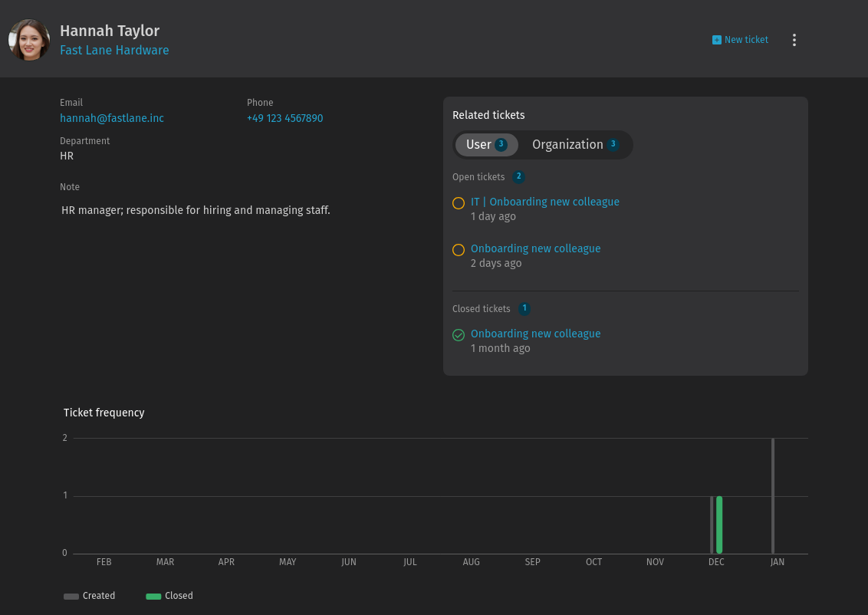Viewport: 868px width, 615px height.
Task: Click the gray Created bar in January
Action: point(772,495)
